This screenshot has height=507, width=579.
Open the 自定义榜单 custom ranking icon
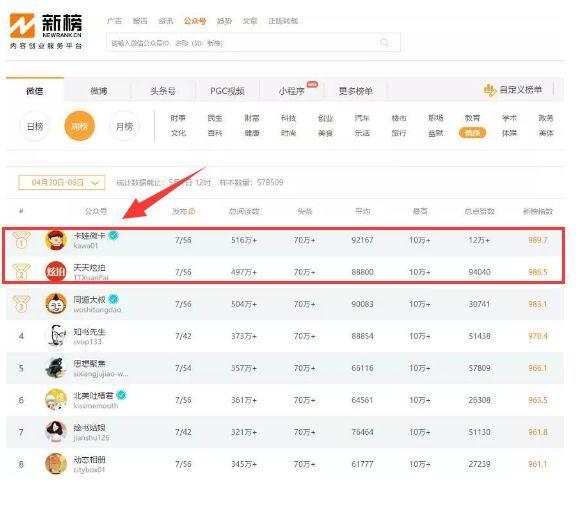[x=490, y=90]
